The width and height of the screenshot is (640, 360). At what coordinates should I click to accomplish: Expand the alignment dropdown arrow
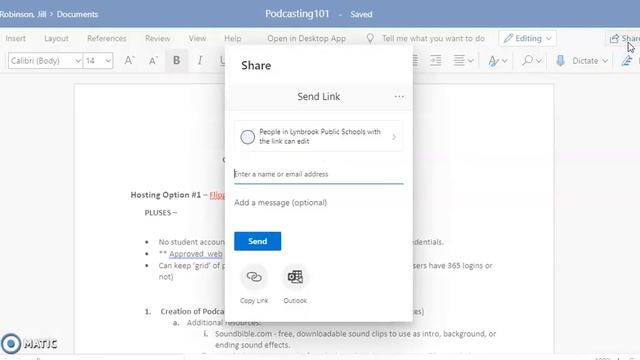coord(471,61)
